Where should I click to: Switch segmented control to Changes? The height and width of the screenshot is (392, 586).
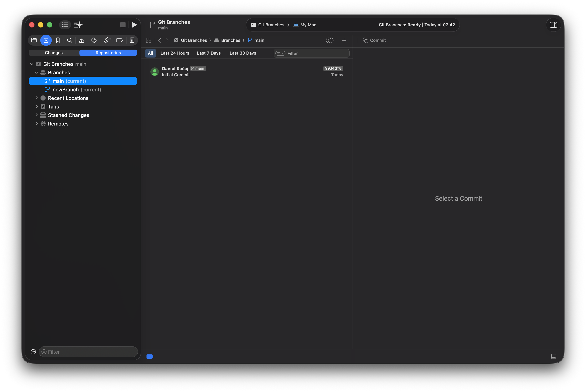[x=53, y=52]
